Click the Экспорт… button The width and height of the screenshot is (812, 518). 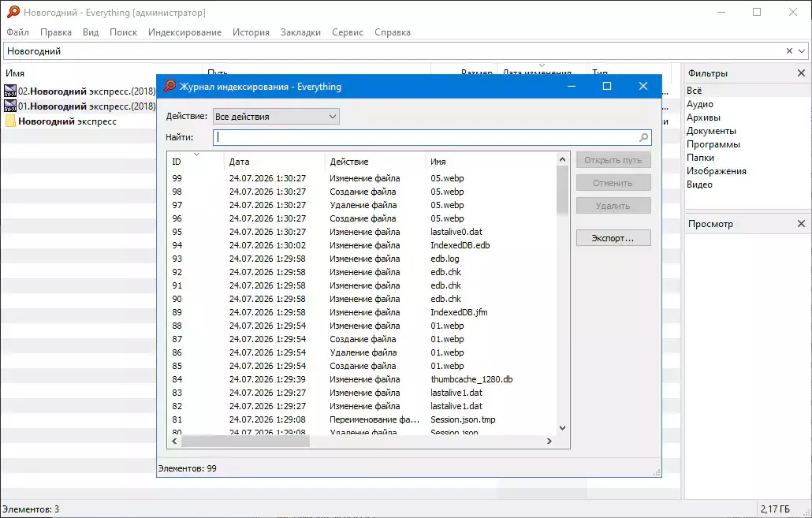pyautogui.click(x=613, y=238)
